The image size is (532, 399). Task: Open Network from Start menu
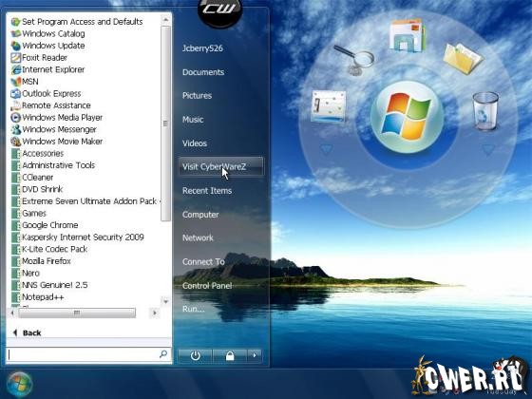pyautogui.click(x=198, y=237)
